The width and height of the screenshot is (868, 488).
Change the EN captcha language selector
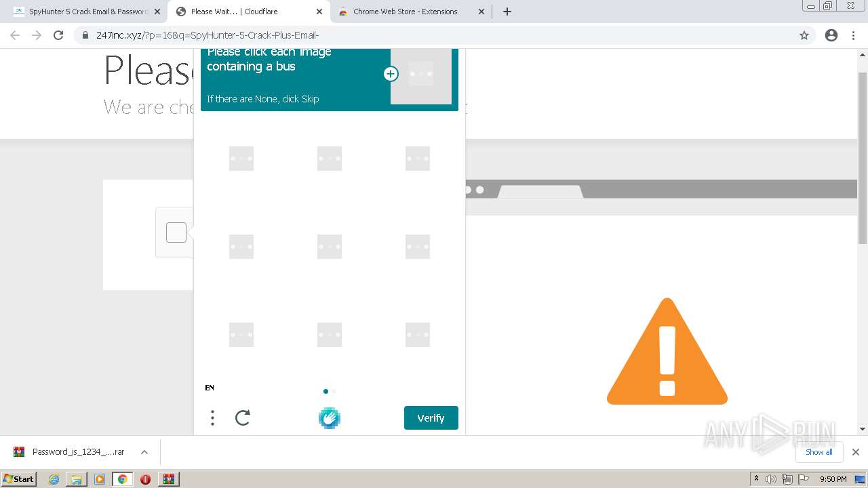(210, 388)
